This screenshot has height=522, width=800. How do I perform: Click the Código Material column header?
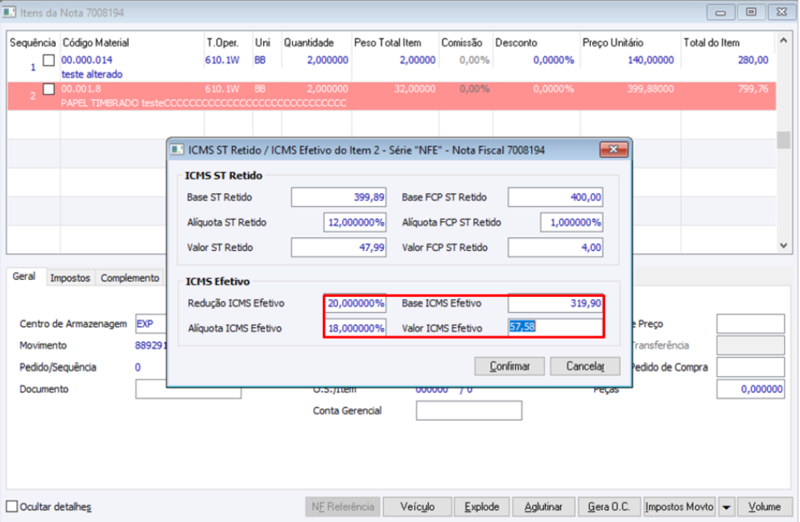coord(95,43)
